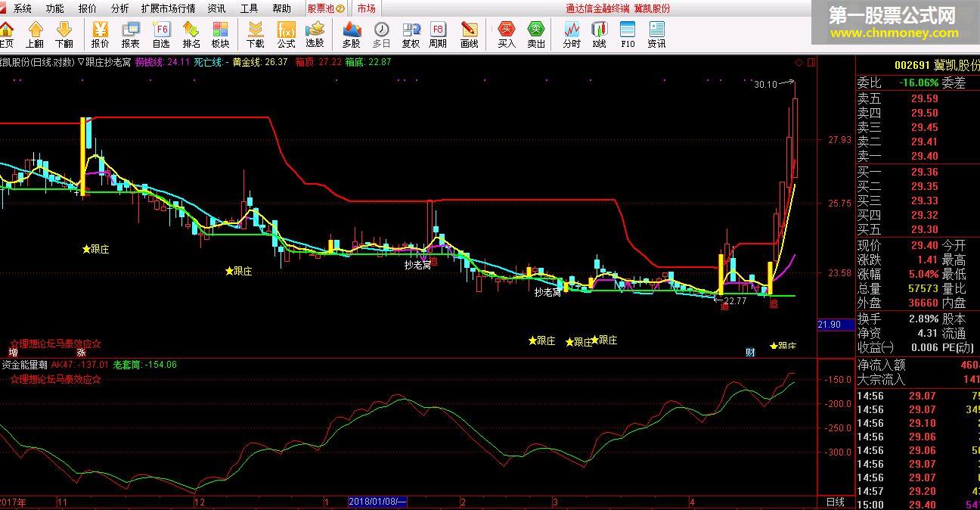
Task: Click the 15:00 tick row at 29.40
Action: pyautogui.click(x=918, y=505)
